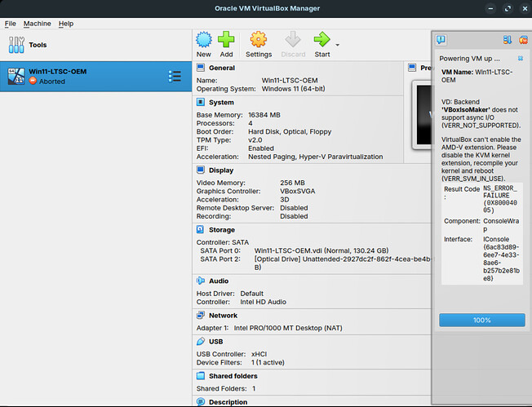
Task: Click the General section heading
Action: (x=222, y=68)
